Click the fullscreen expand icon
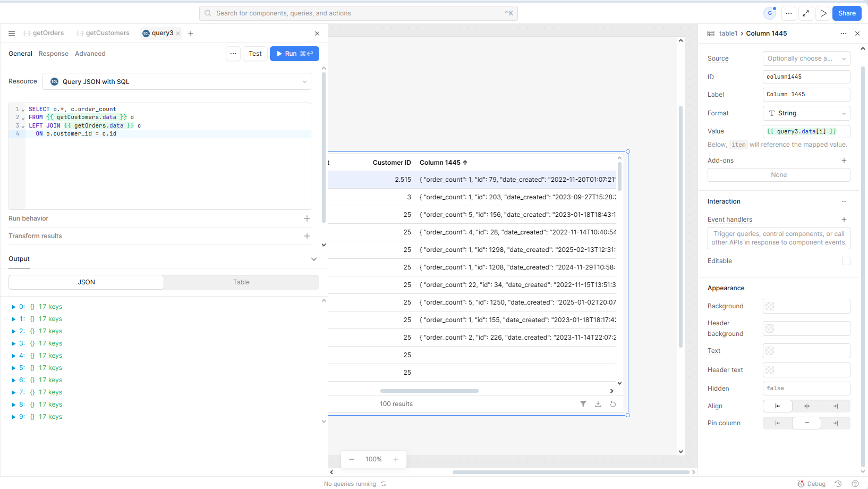This screenshot has height=489, width=868. [806, 13]
